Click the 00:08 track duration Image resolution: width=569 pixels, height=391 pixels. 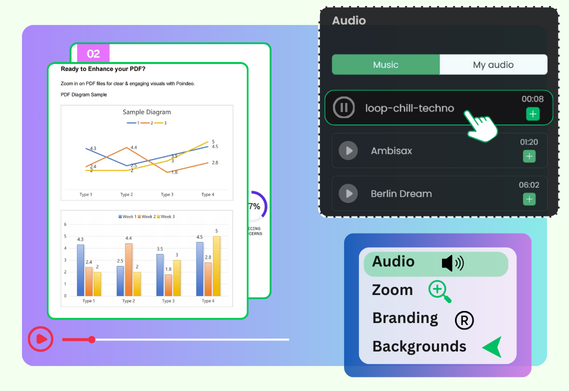pyautogui.click(x=532, y=99)
